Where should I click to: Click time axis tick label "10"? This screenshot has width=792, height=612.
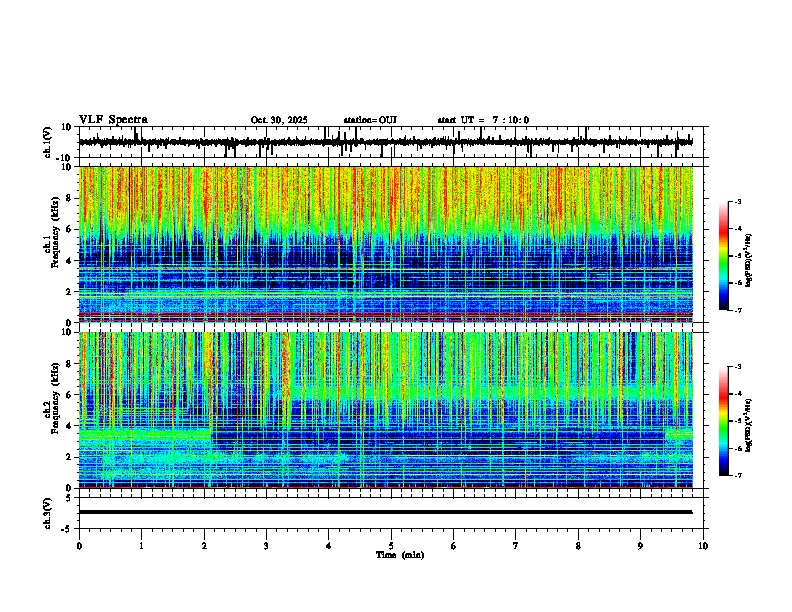click(x=703, y=546)
